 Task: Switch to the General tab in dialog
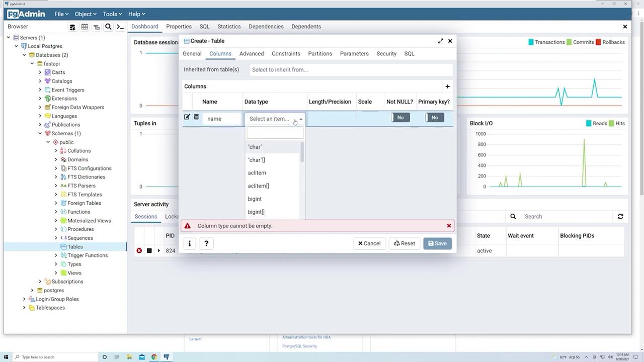click(192, 54)
